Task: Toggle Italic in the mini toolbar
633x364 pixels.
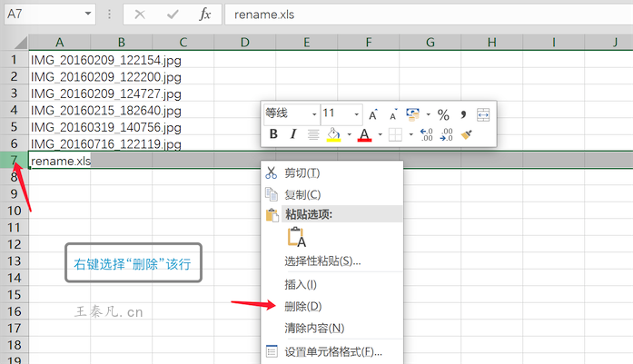Action: click(292, 134)
